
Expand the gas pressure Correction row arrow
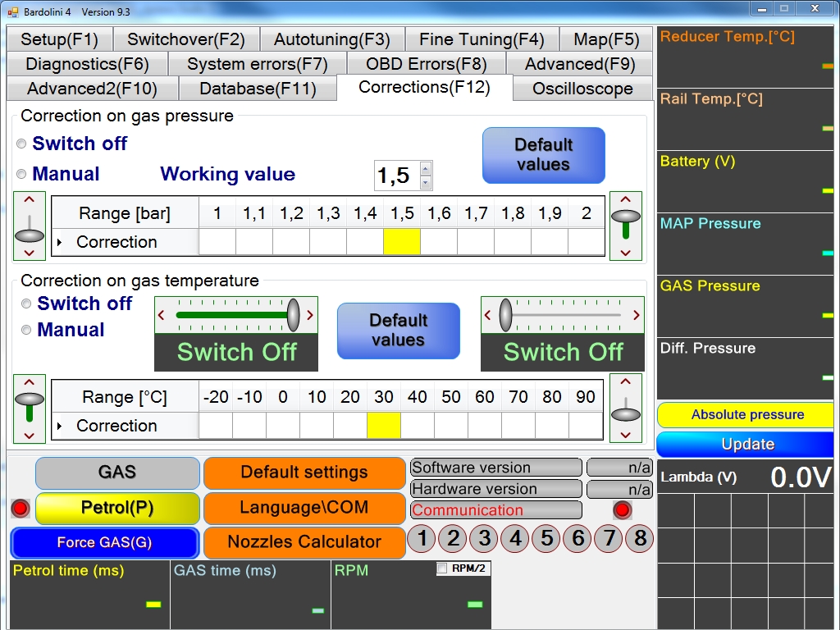59,243
